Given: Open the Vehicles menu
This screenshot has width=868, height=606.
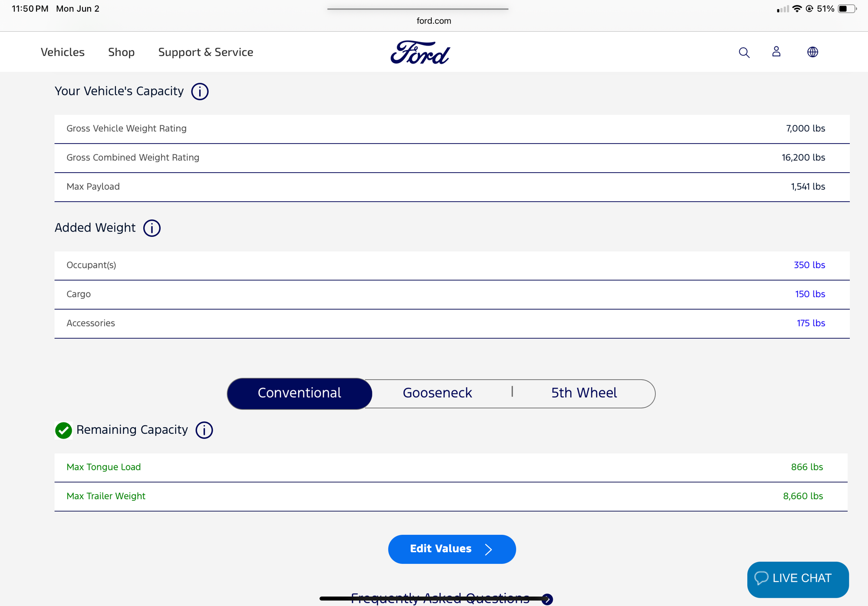Looking at the screenshot, I should pos(62,52).
